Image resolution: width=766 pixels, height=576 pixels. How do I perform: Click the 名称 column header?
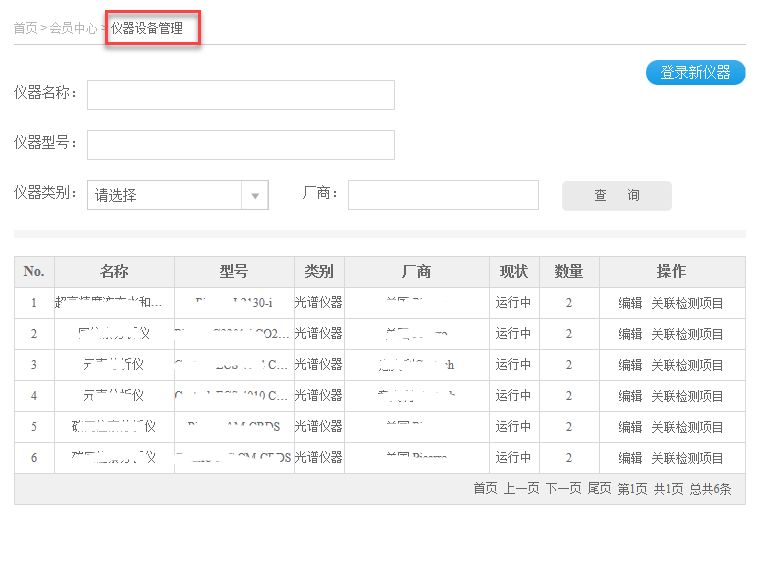[114, 272]
